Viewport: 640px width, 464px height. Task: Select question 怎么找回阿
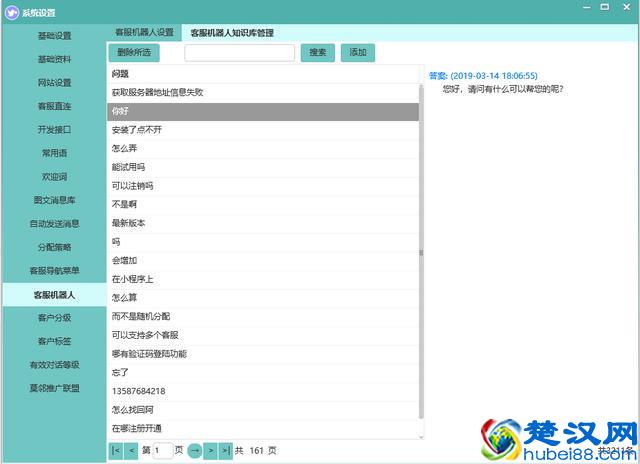(x=263, y=410)
